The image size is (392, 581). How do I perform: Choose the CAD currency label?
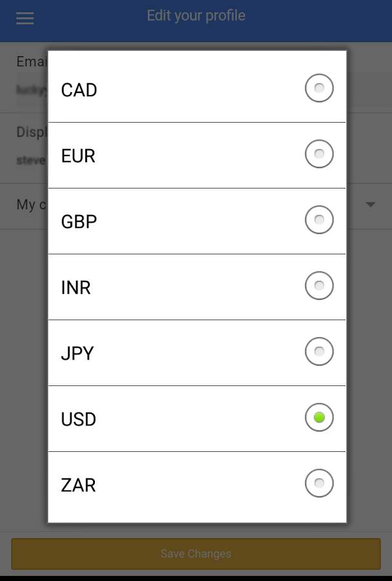pos(79,90)
